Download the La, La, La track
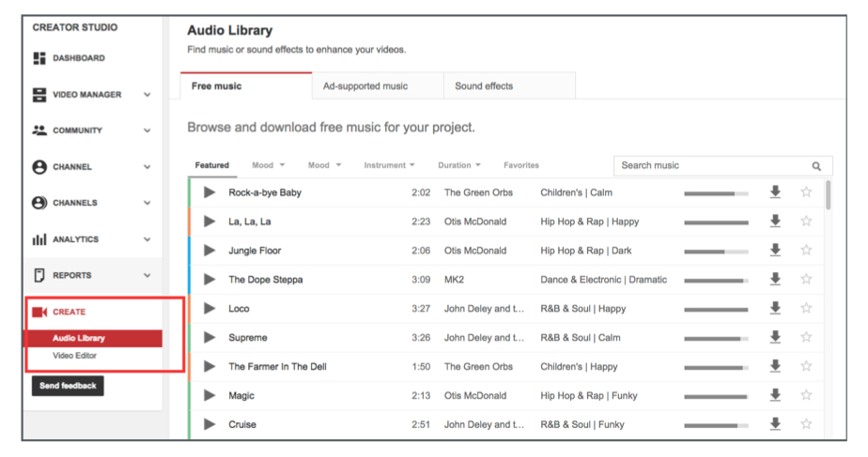 (775, 221)
